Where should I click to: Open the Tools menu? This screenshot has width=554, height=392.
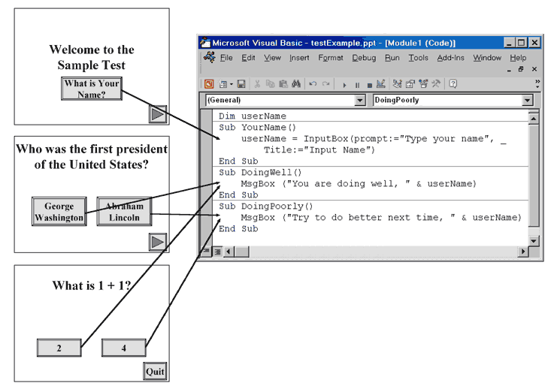[418, 58]
